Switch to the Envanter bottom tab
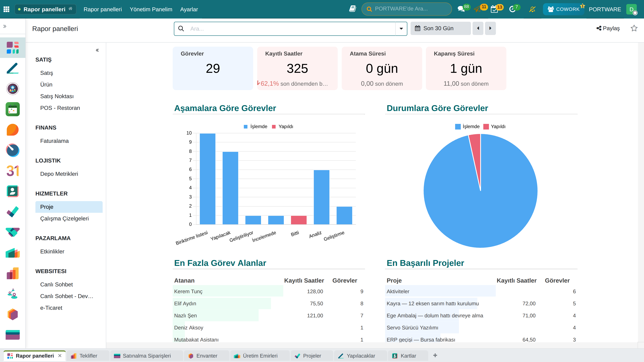This screenshot has height=362, width=644. [x=206, y=356]
